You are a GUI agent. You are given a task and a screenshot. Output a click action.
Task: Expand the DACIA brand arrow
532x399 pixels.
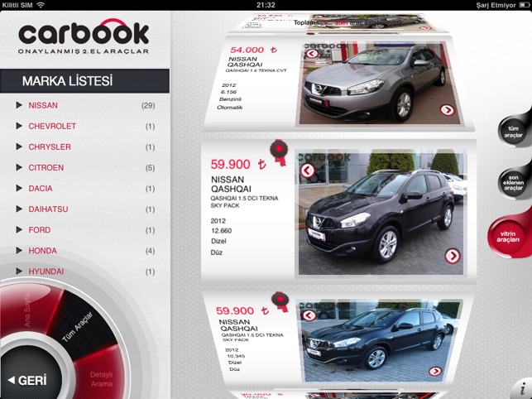point(19,188)
